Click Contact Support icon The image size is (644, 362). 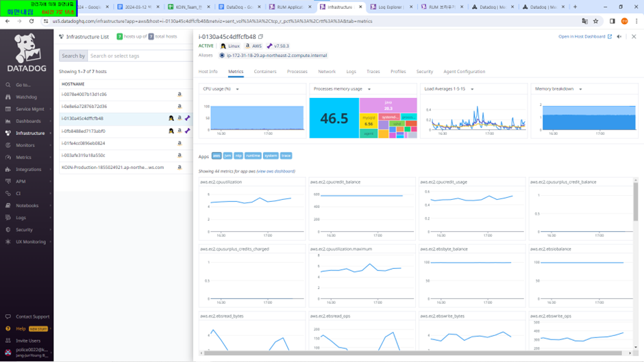point(8,316)
